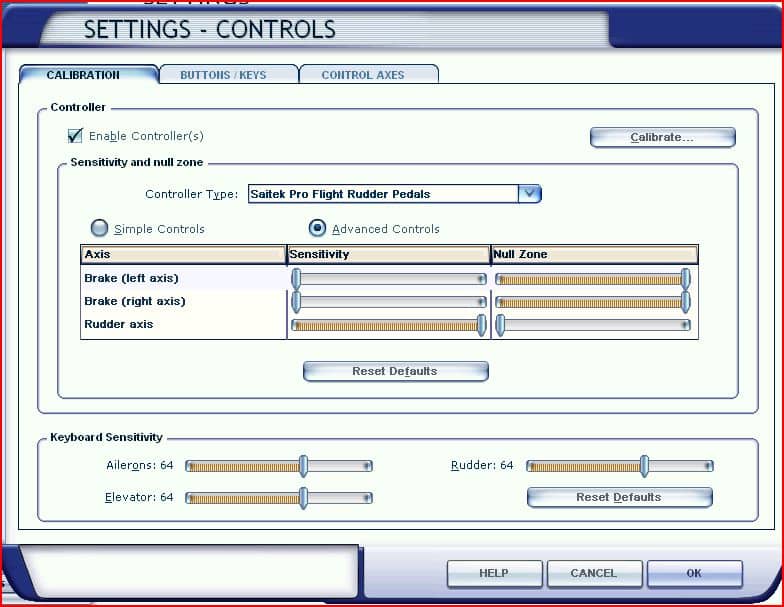784x607 pixels.
Task: Select the Calibration tab
Action: pyautogui.click(x=83, y=75)
